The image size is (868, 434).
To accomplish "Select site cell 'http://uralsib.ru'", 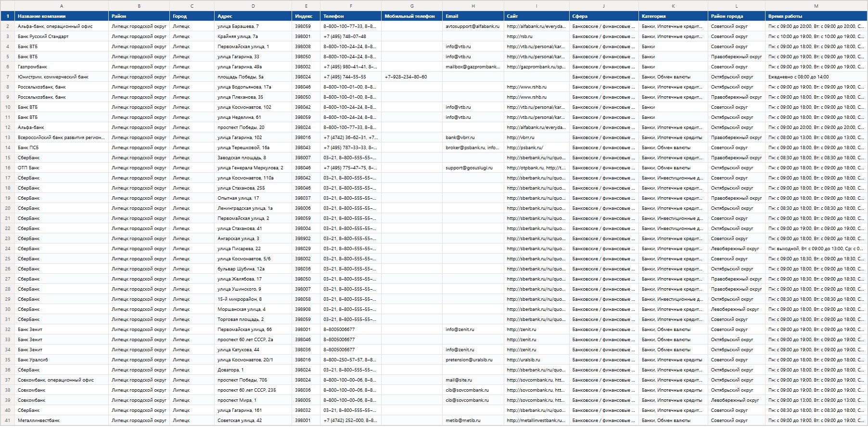I will point(536,360).
